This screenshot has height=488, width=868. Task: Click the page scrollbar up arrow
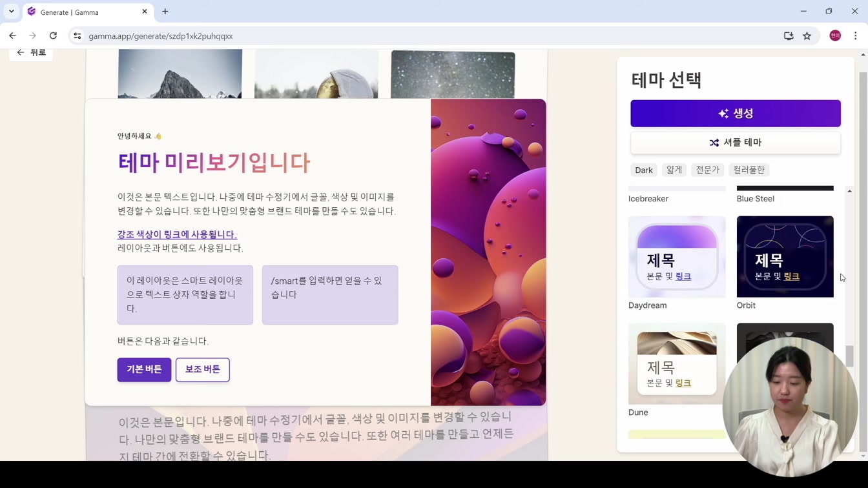pyautogui.click(x=863, y=54)
